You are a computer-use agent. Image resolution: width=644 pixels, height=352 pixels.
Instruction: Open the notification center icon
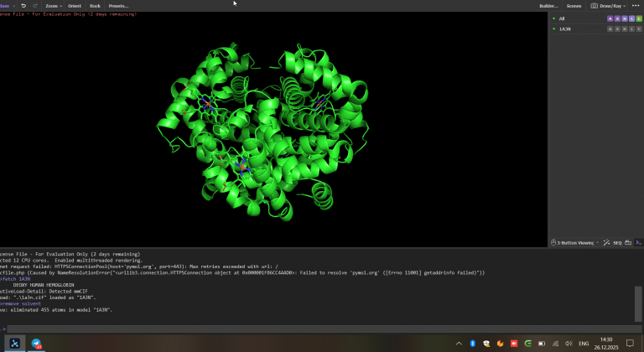click(x=630, y=344)
